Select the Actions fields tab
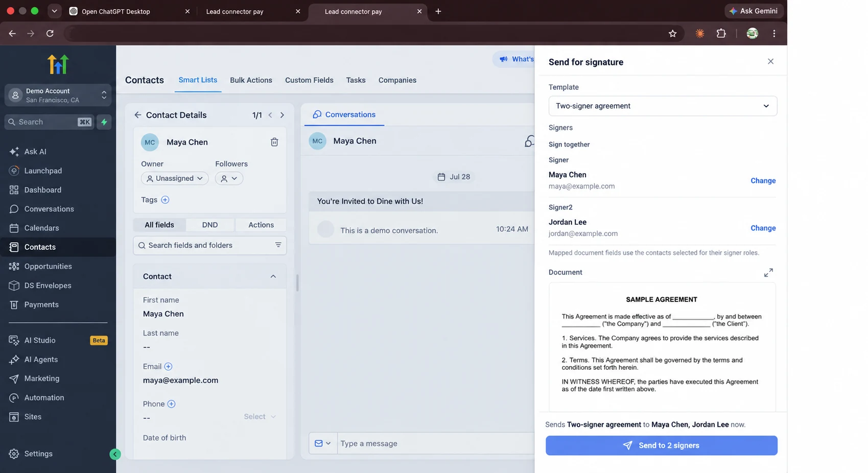This screenshot has height=473, width=868. (x=261, y=225)
